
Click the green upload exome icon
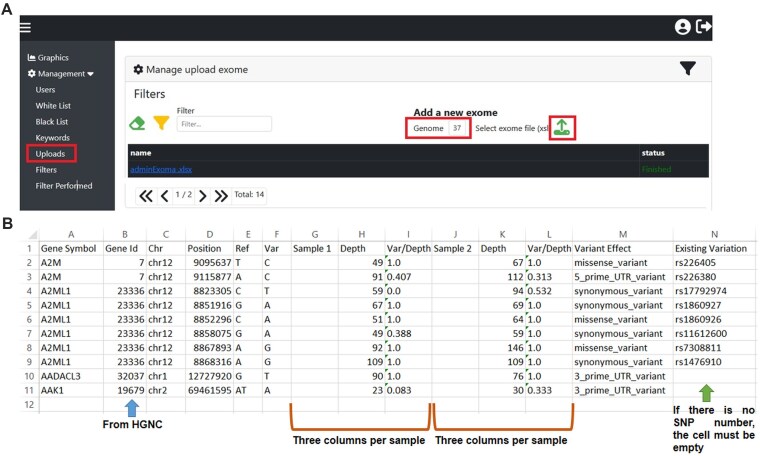click(563, 128)
